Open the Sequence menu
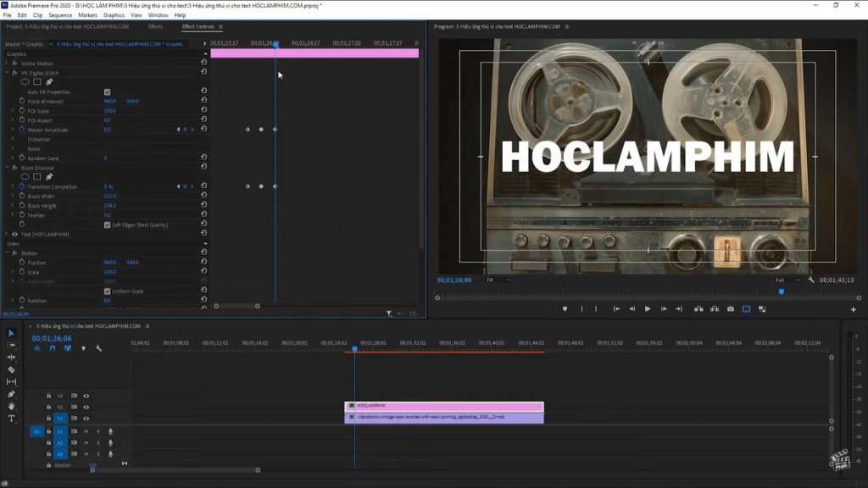The image size is (868, 488). pyautogui.click(x=60, y=15)
